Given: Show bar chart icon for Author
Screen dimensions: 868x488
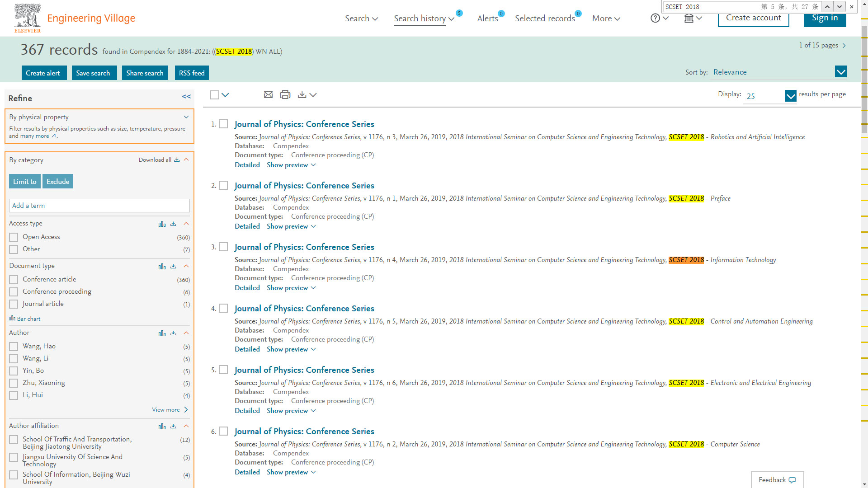Looking at the screenshot, I should pos(162,333).
